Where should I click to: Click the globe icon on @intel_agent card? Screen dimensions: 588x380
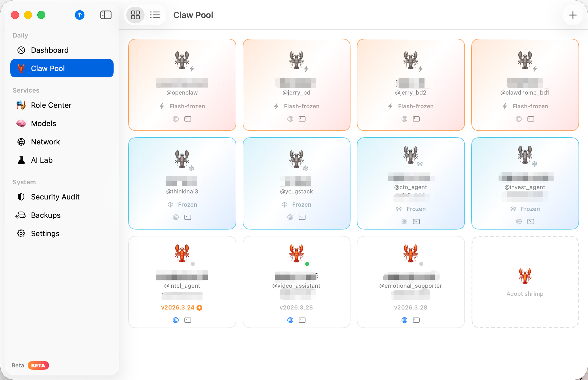click(176, 320)
